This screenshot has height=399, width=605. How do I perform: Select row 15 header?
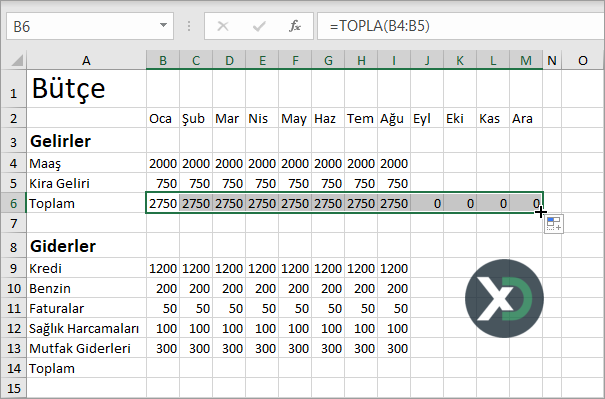pyautogui.click(x=14, y=388)
